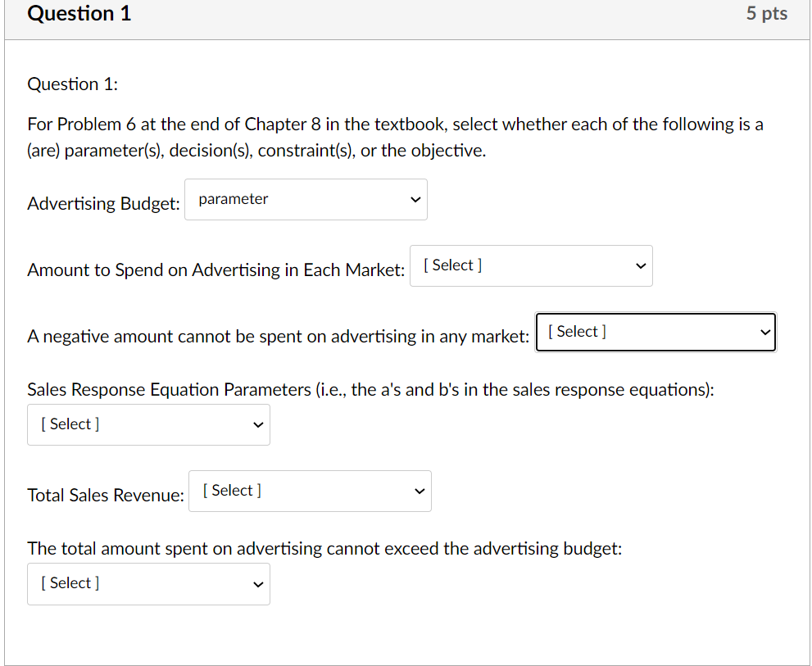Open the Sales Response Equation Parameters dropdown
The height and width of the screenshot is (666, 812).
pos(148,424)
